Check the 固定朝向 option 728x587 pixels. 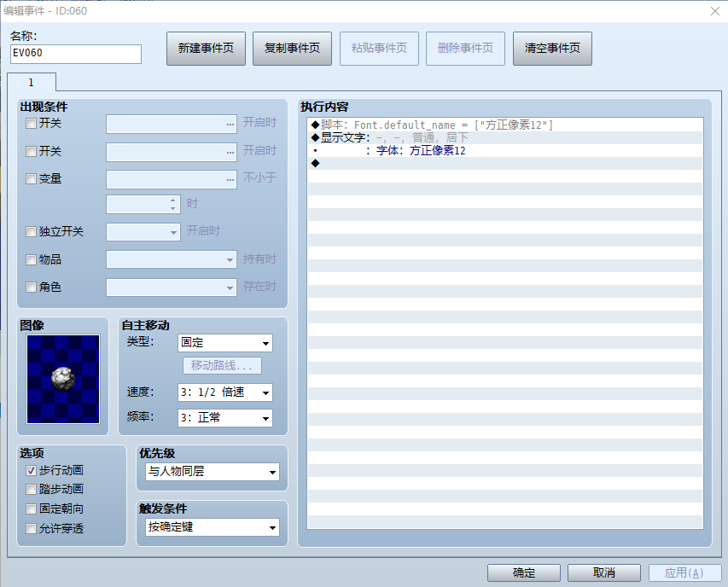click(x=31, y=509)
